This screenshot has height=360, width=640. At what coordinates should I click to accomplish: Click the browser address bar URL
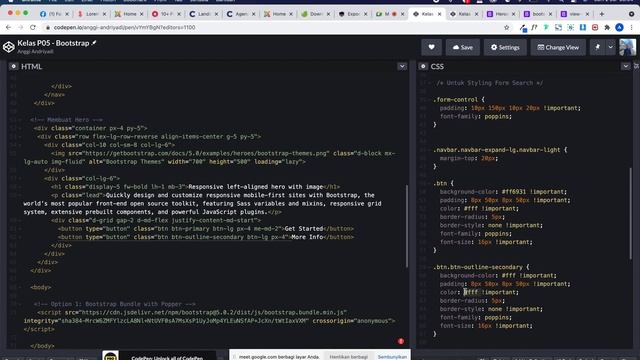[x=124, y=27]
